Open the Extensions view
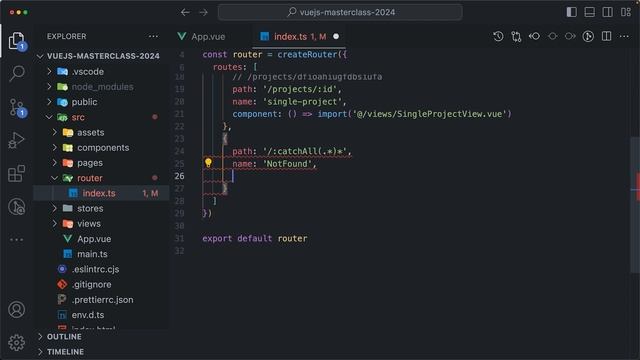 coord(16,173)
